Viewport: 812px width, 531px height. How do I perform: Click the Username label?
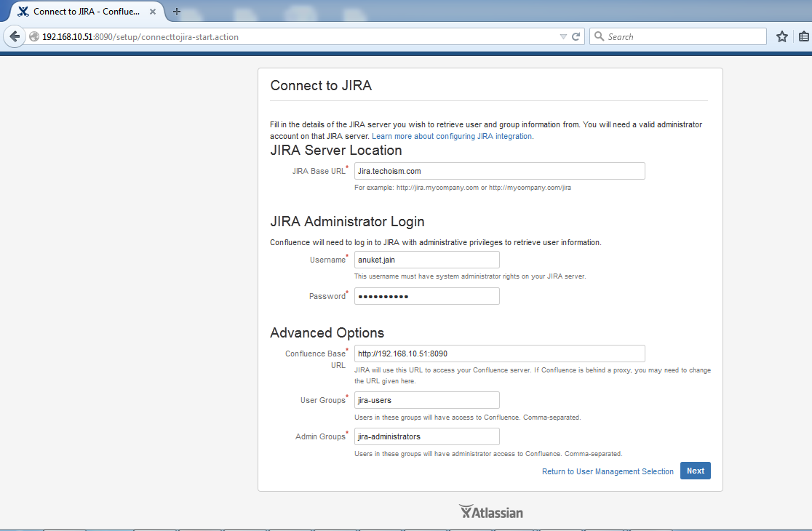[x=327, y=260]
